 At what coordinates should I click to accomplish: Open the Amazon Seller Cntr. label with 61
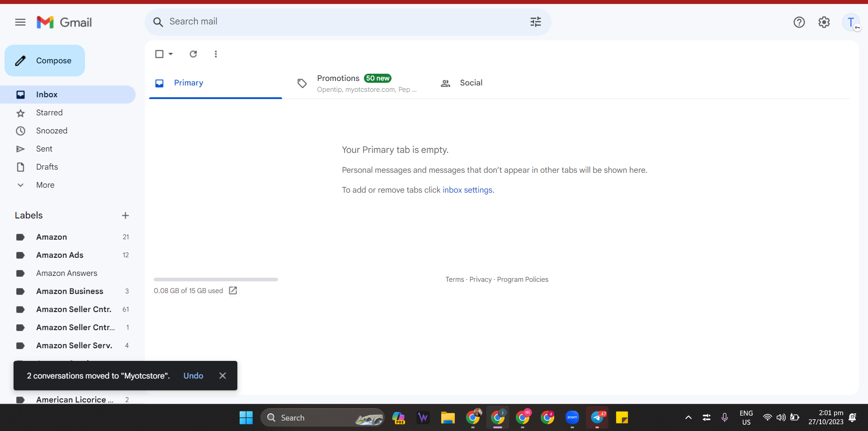(x=68, y=309)
